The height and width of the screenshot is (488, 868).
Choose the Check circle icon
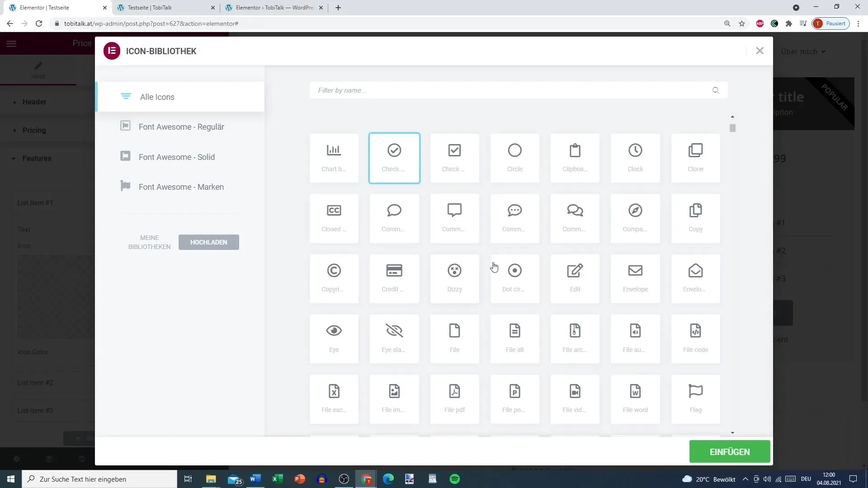click(x=394, y=158)
